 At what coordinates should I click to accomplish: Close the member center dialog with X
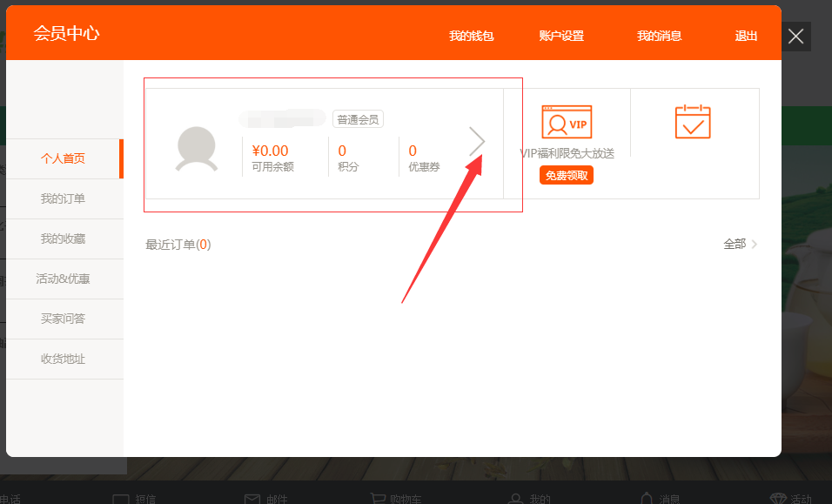click(x=795, y=37)
